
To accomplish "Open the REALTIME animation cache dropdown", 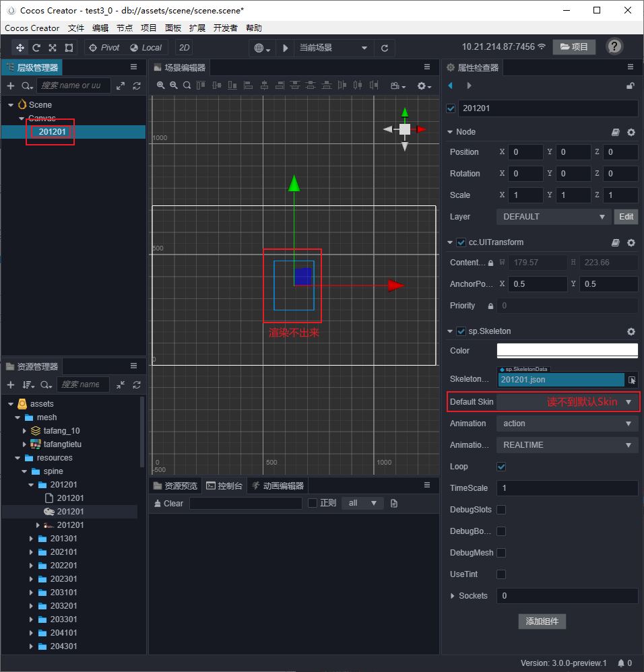I will [x=567, y=445].
